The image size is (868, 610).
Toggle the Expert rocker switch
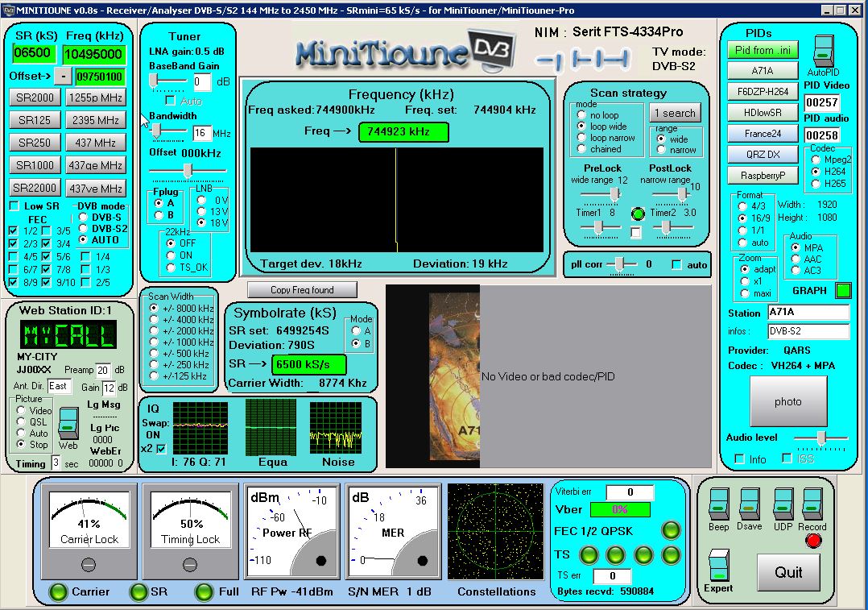point(719,565)
